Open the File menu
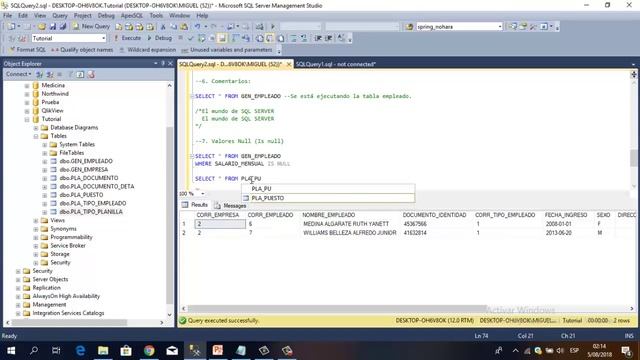This screenshot has width=640, height=360. [x=8, y=16]
